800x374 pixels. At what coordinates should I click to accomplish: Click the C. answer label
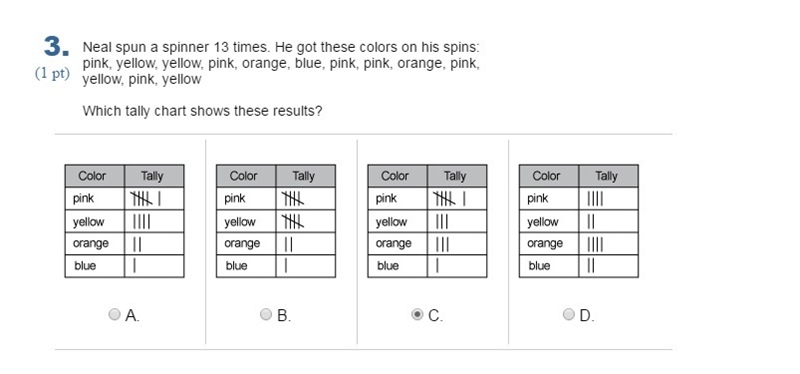(436, 315)
